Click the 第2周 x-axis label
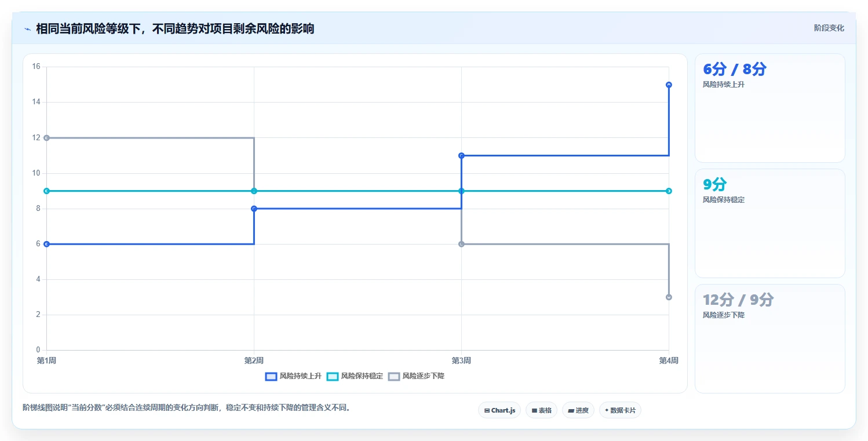Screen dimensions: 868x441 254,361
